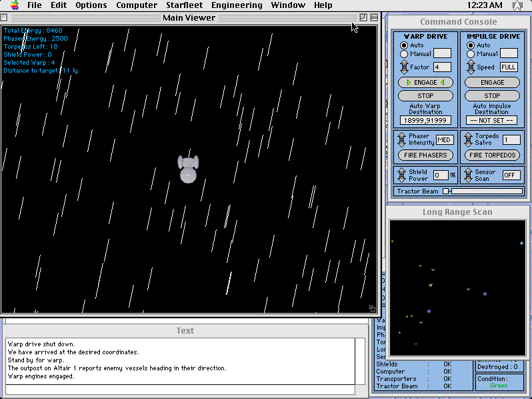Click right purple planet in Long Range Scan
Image resolution: width=532 pixels, height=399 pixels.
pos(485,294)
